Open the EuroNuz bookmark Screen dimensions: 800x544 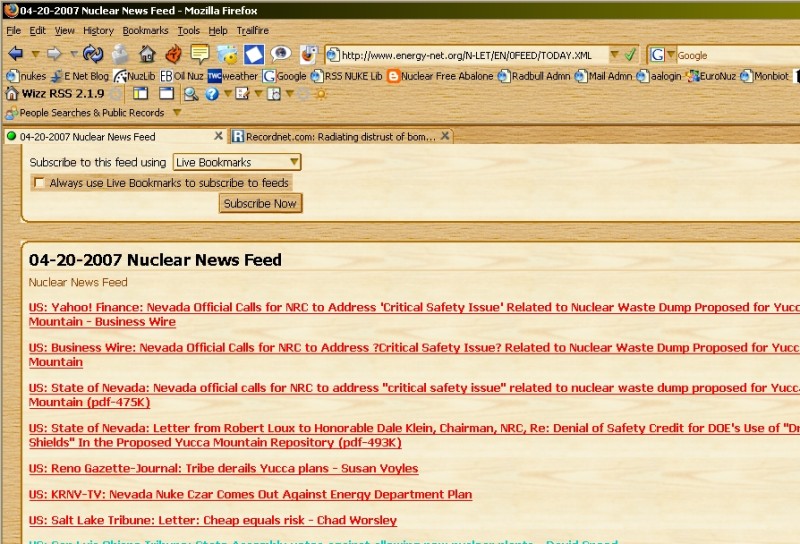coord(711,76)
